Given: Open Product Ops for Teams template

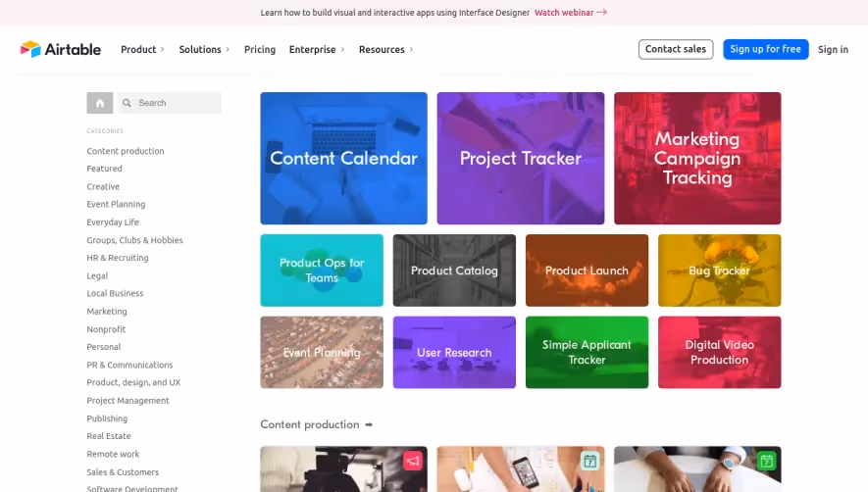Looking at the screenshot, I should coord(322,271).
